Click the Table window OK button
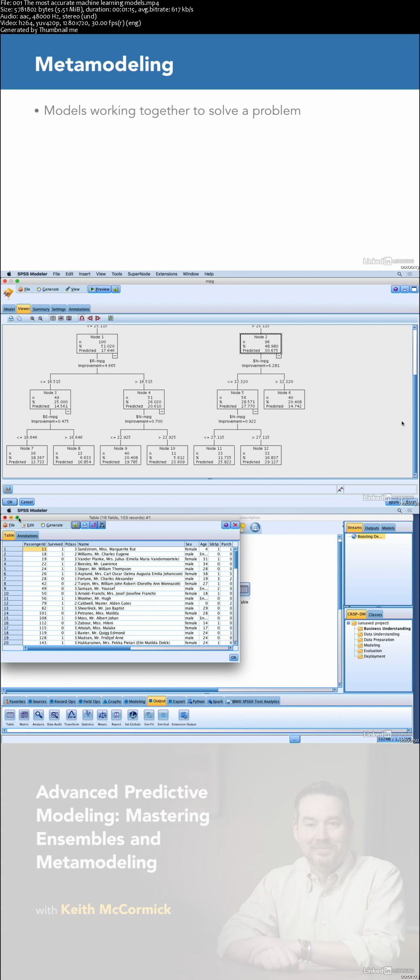The width and height of the screenshot is (420, 980). click(x=233, y=657)
